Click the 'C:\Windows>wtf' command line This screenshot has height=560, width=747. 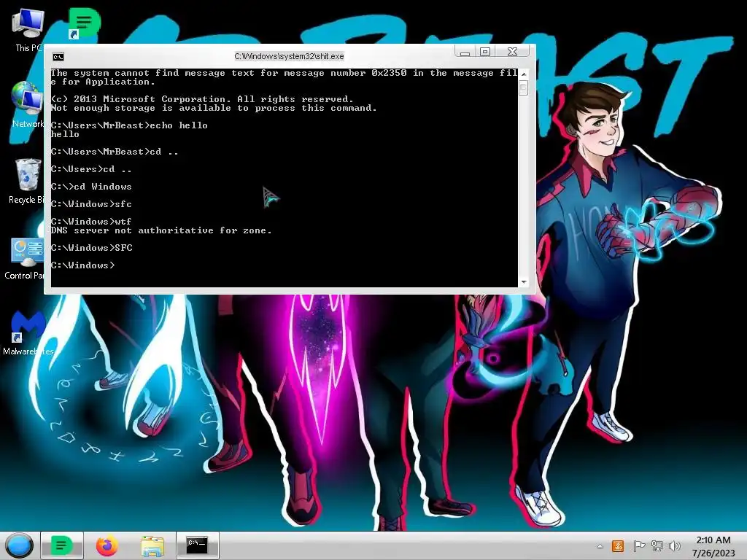(91, 222)
